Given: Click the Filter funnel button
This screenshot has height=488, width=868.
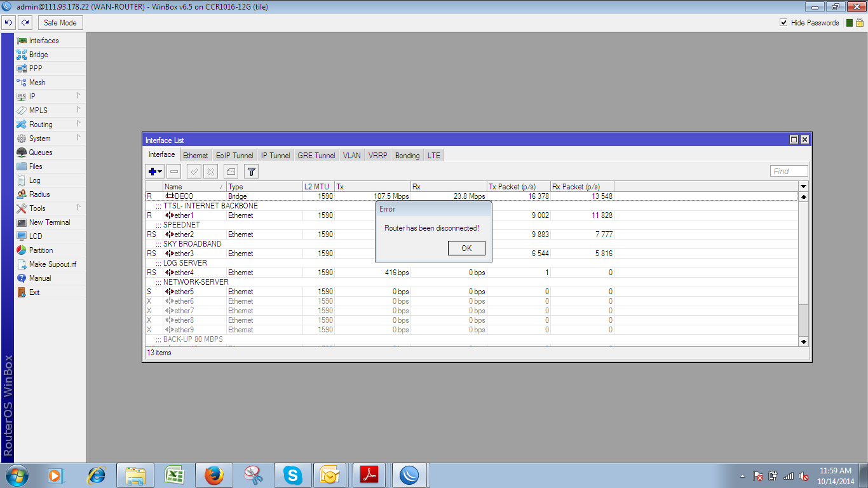Looking at the screenshot, I should [251, 172].
